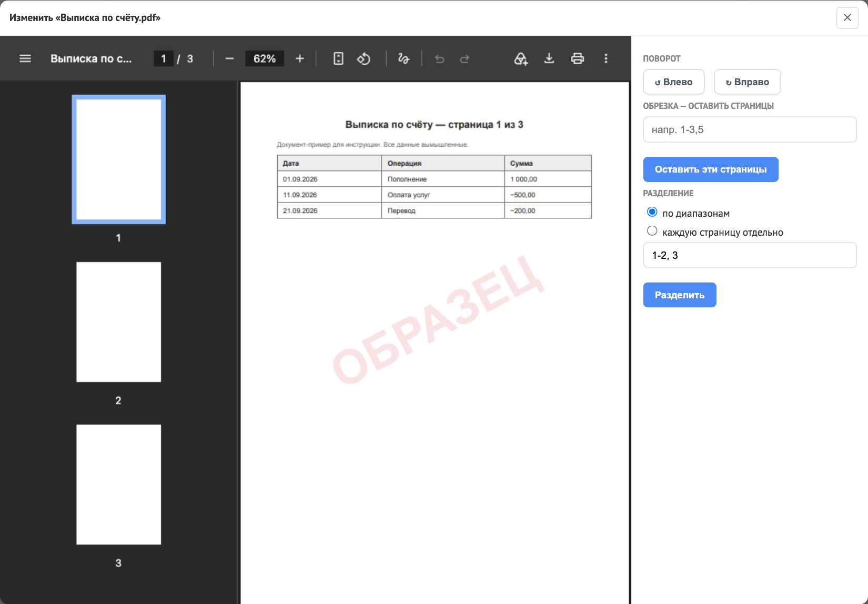
Task: Click the 62% zoom level field
Action: point(265,58)
